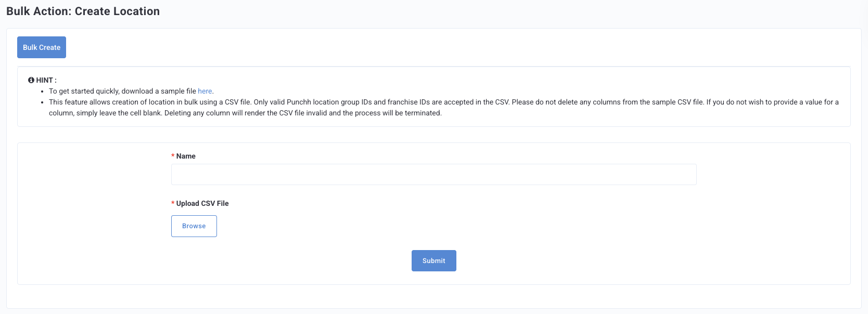This screenshot has width=868, height=314.
Task: Click the HINT : label text
Action: point(46,80)
